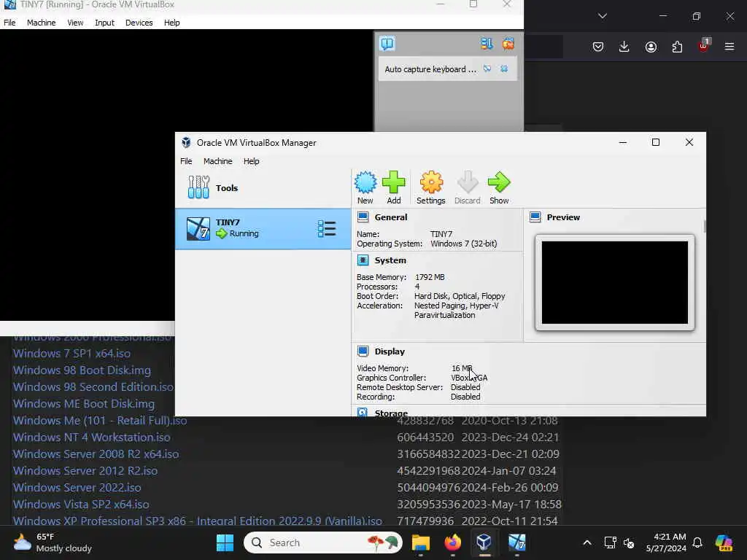Expand Firefox list-all-tabs chevron

[602, 16]
